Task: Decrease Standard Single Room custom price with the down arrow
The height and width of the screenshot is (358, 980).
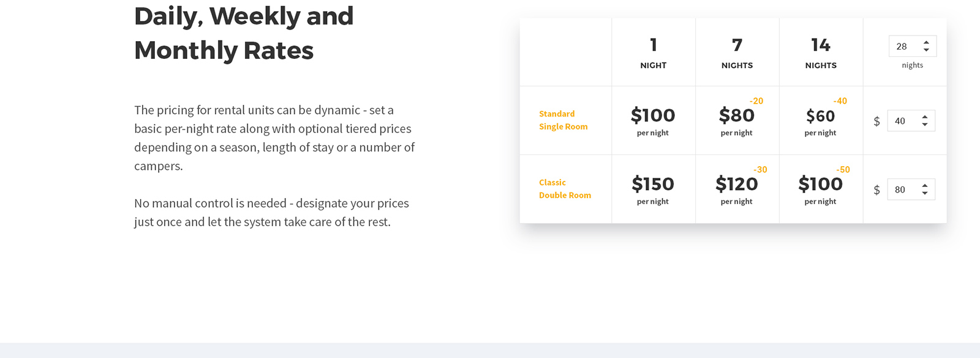Action: pyautogui.click(x=925, y=125)
